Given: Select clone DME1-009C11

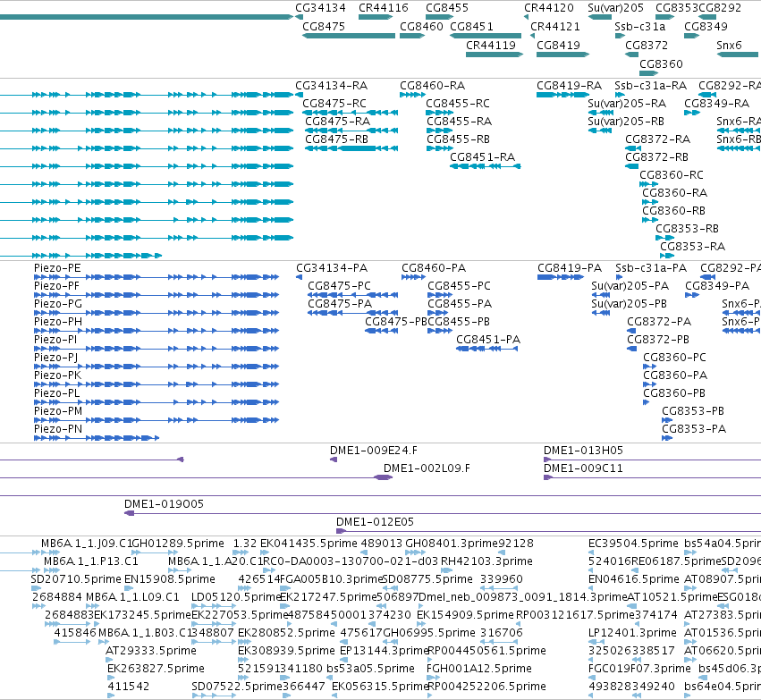Looking at the screenshot, I should click(583, 468).
